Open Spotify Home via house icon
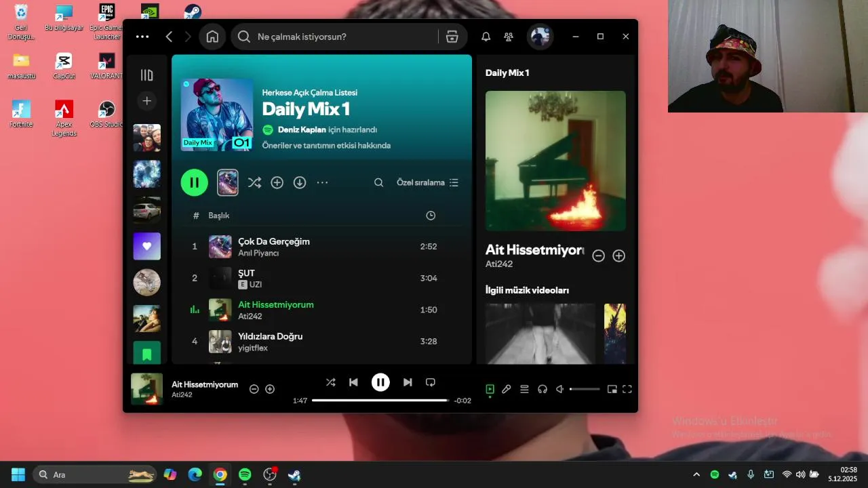 pyautogui.click(x=212, y=37)
